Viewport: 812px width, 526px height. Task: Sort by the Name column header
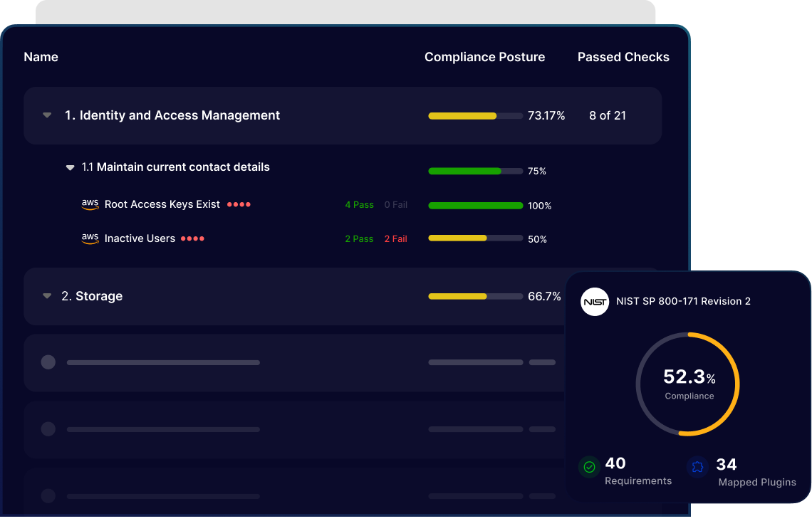[41, 57]
